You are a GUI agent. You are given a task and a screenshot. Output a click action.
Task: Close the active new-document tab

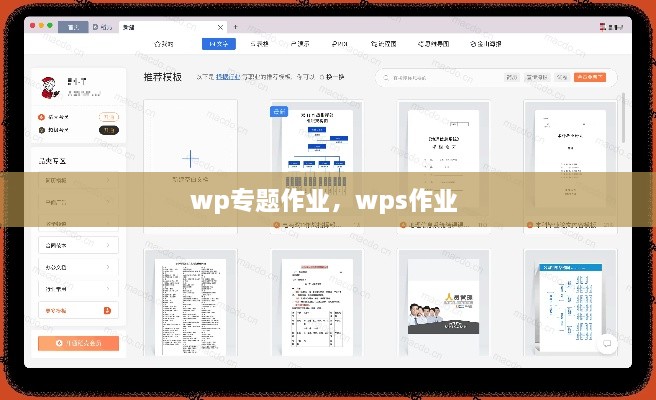click(x=220, y=28)
